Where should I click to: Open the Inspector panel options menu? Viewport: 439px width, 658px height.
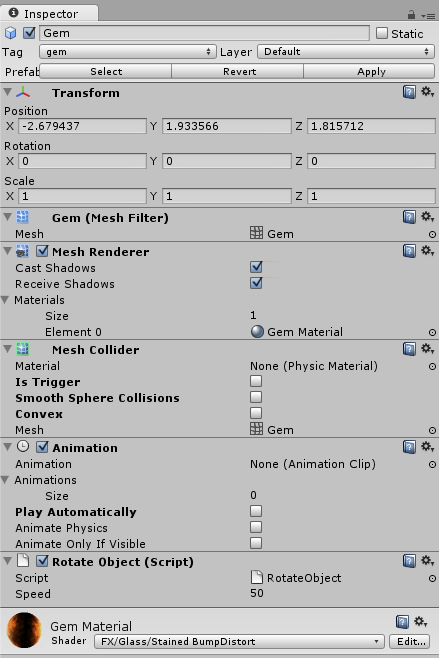pyautogui.click(x=429, y=16)
